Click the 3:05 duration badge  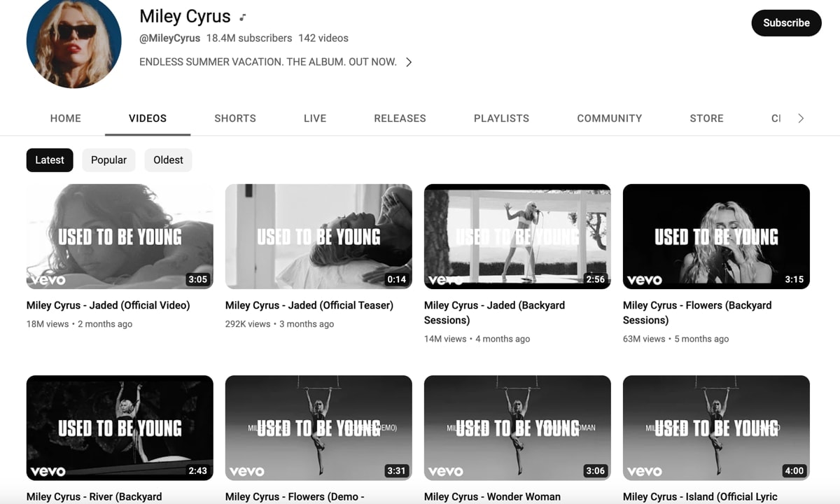tap(198, 279)
